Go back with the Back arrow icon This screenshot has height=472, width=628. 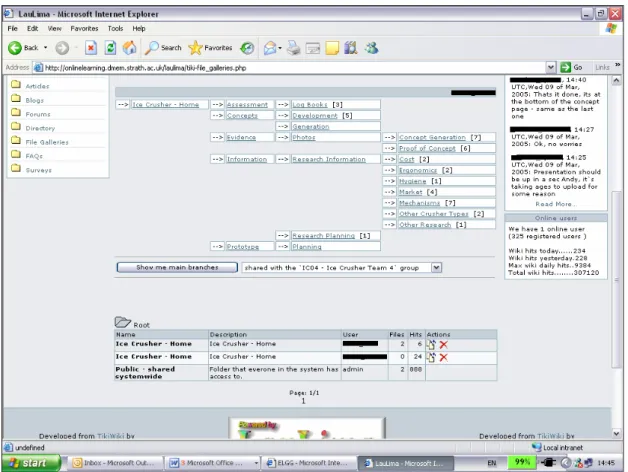(x=15, y=48)
